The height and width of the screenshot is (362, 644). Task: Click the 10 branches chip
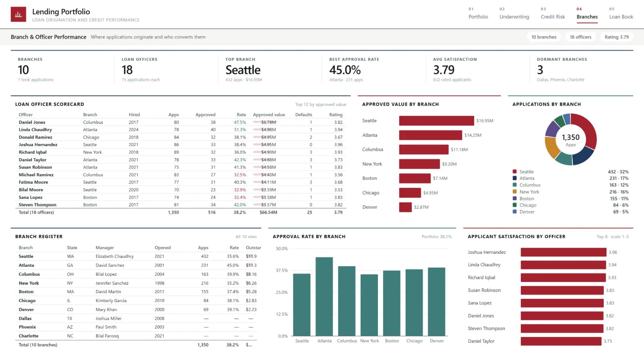coord(544,37)
